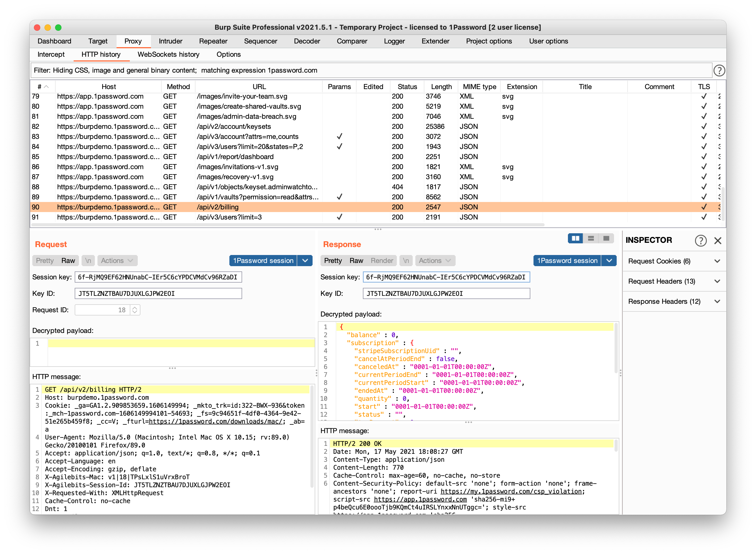This screenshot has width=756, height=554.
Task: Toggle newline display in Response pane
Action: pos(406,261)
